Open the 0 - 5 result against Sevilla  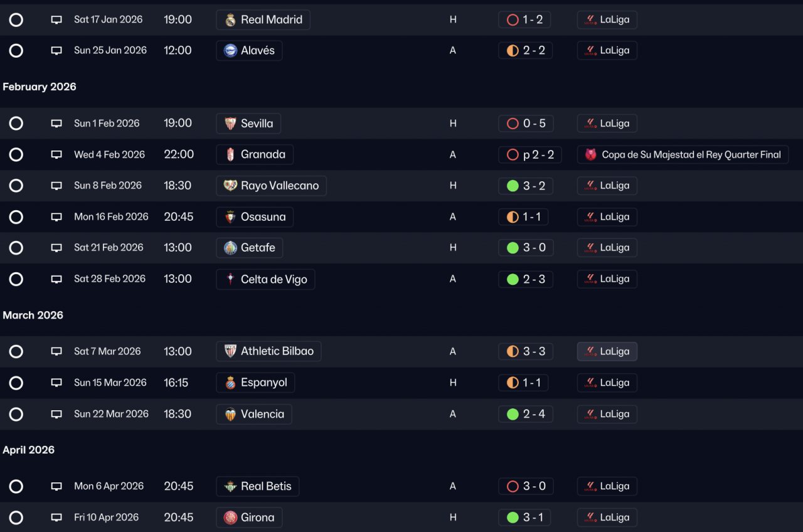(526, 124)
